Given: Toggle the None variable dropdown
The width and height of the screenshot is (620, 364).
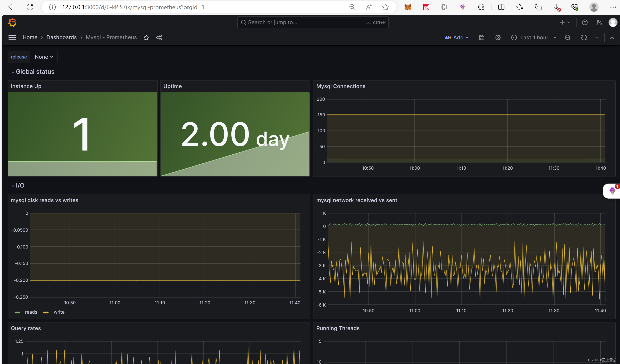Looking at the screenshot, I should 43,57.
